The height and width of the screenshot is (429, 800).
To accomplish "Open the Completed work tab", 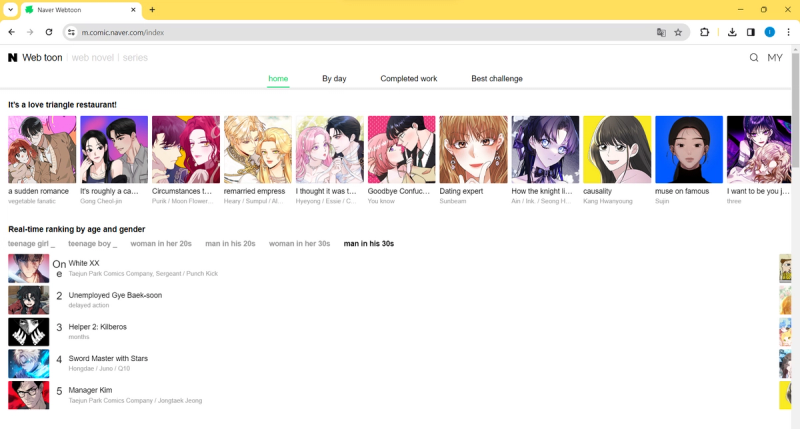I will click(x=409, y=79).
